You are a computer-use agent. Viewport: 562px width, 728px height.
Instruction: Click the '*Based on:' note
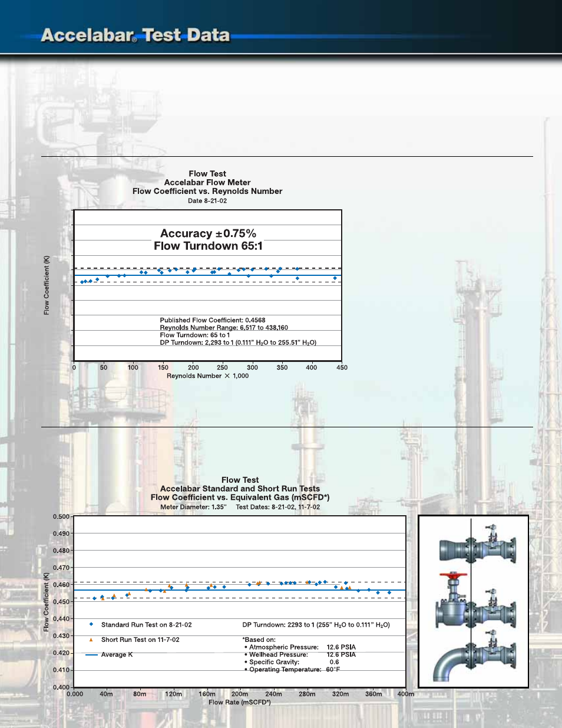tap(259, 640)
